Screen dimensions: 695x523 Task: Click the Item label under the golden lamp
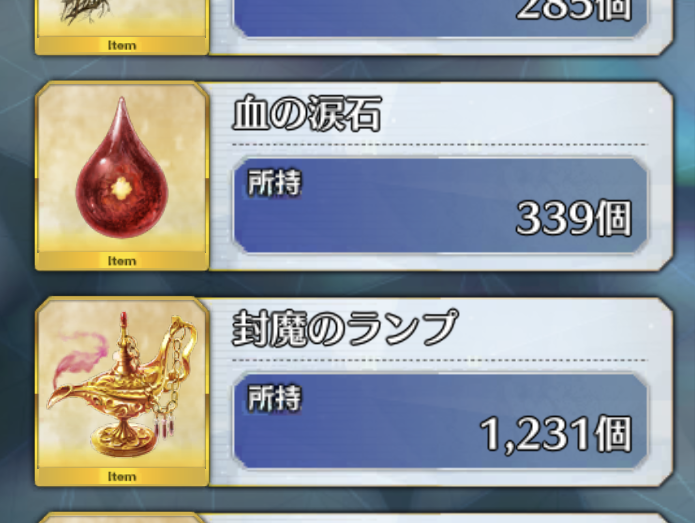tap(121, 477)
